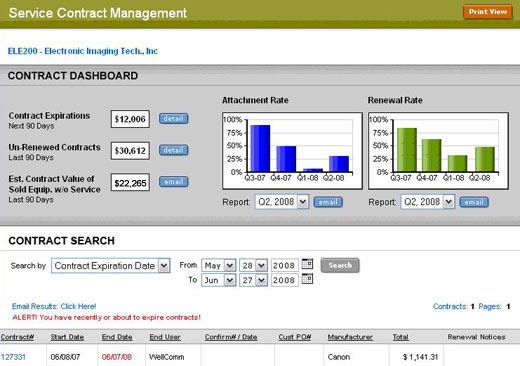The image size is (520, 366).
Task: Open the To month dropdown showing Jun
Action: pyautogui.click(x=219, y=280)
